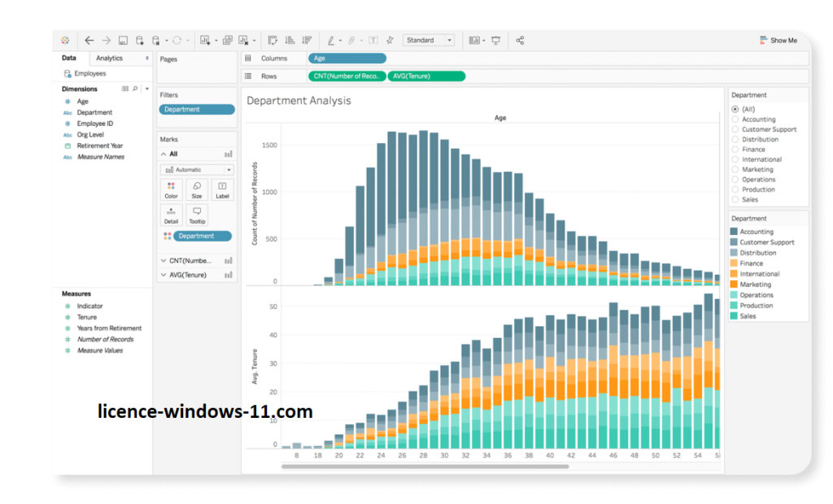The height and width of the screenshot is (504, 833).
Task: Click the back arrow in toolbar
Action: (89, 40)
